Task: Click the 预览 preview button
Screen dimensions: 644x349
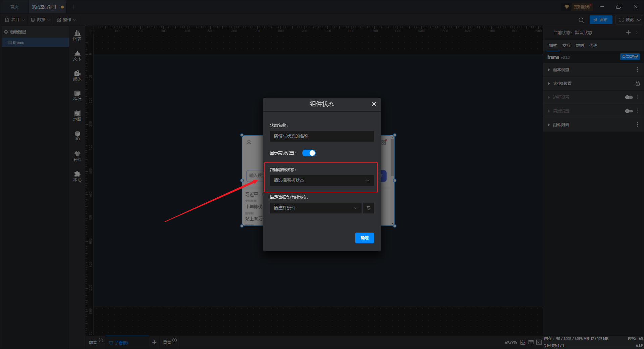Action: 627,20
